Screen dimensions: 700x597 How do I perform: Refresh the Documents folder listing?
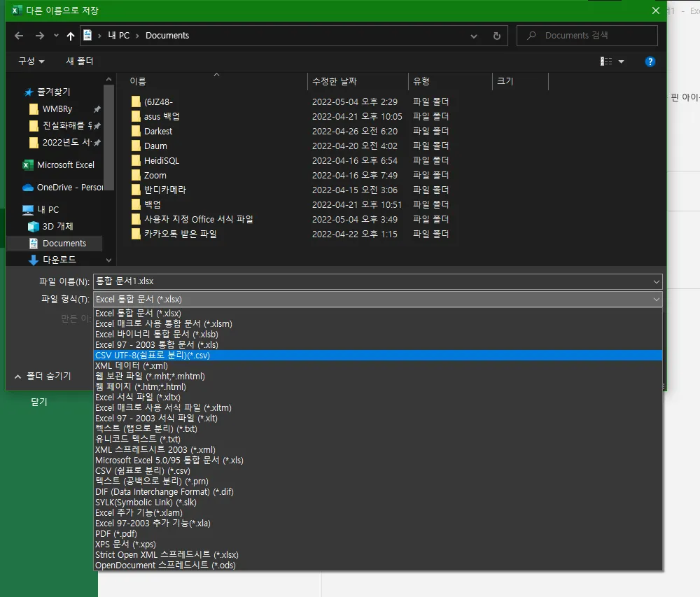pyautogui.click(x=496, y=36)
